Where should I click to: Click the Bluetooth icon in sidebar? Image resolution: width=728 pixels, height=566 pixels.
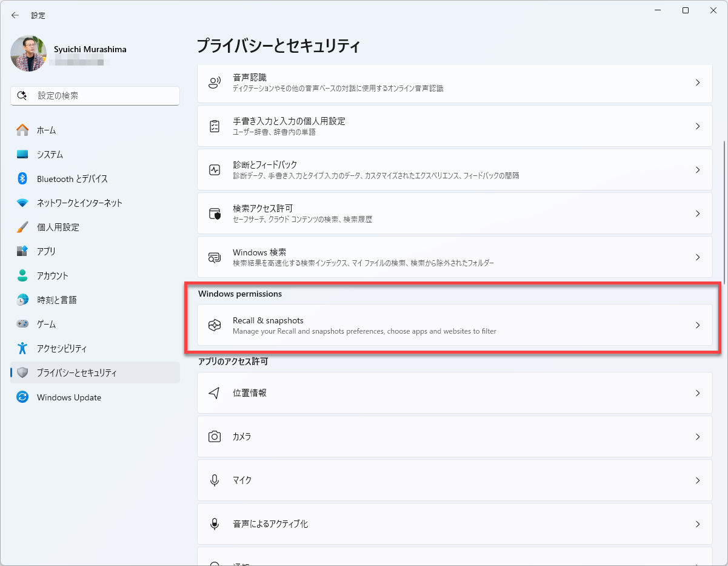click(22, 178)
